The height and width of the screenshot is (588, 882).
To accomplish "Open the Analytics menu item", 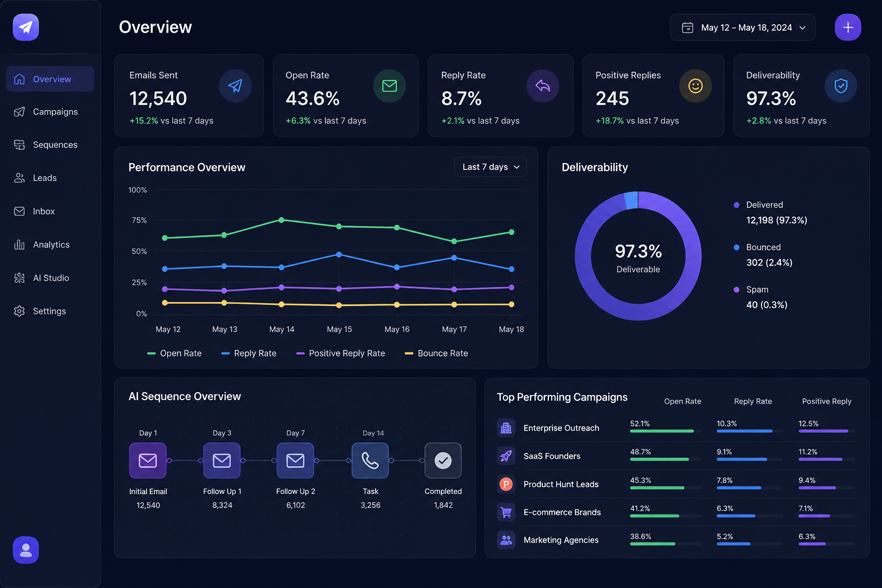I will 50,245.
